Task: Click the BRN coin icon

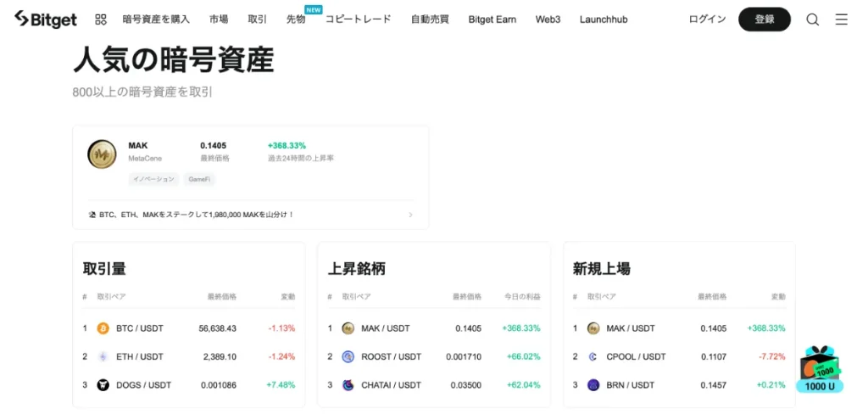Action: (593, 385)
